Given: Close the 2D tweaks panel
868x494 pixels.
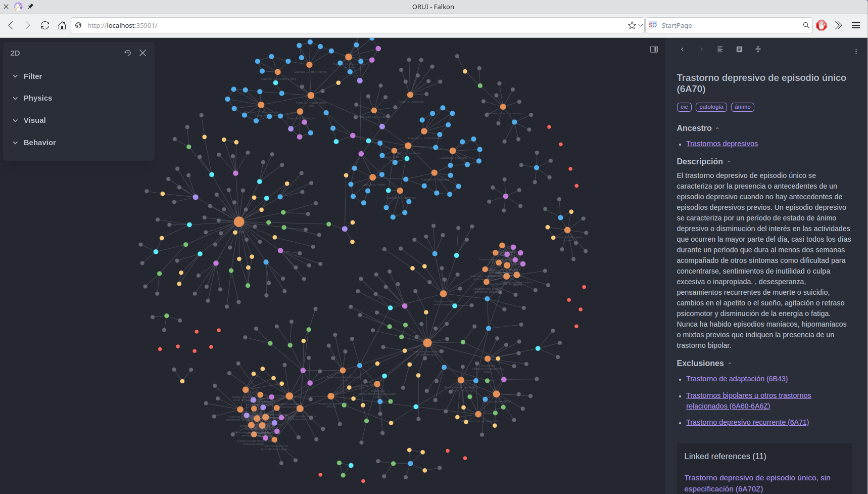Looking at the screenshot, I should pyautogui.click(x=143, y=53).
